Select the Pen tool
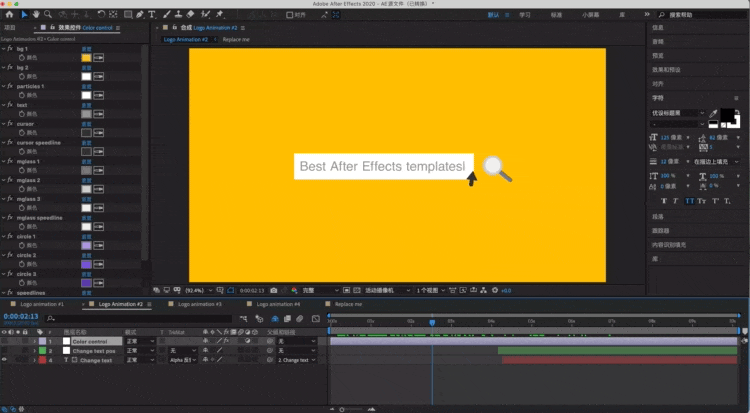 [140, 14]
